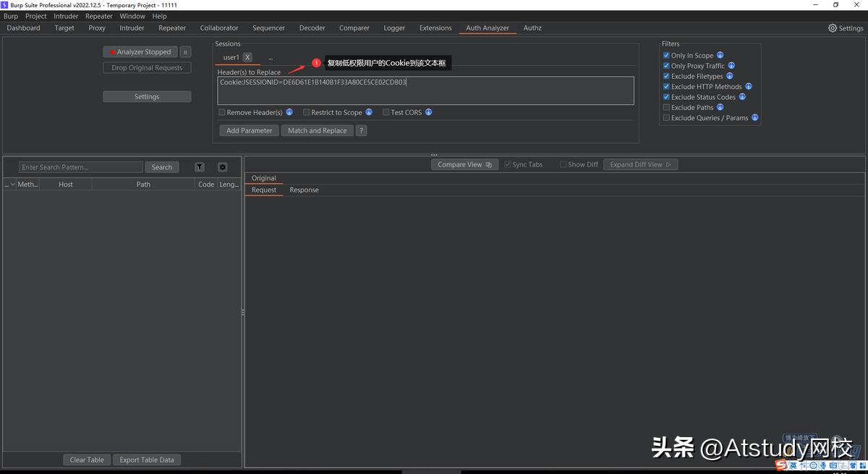The width and height of the screenshot is (868, 474).
Task: Open the table filter funnel icon
Action: (x=199, y=166)
